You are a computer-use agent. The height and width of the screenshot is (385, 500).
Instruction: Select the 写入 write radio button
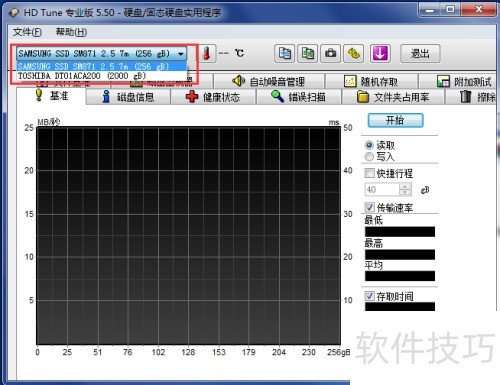click(369, 156)
